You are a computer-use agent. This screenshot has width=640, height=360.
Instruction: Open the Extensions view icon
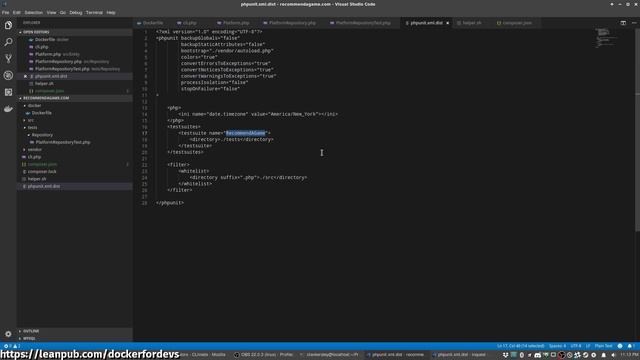(x=8, y=92)
